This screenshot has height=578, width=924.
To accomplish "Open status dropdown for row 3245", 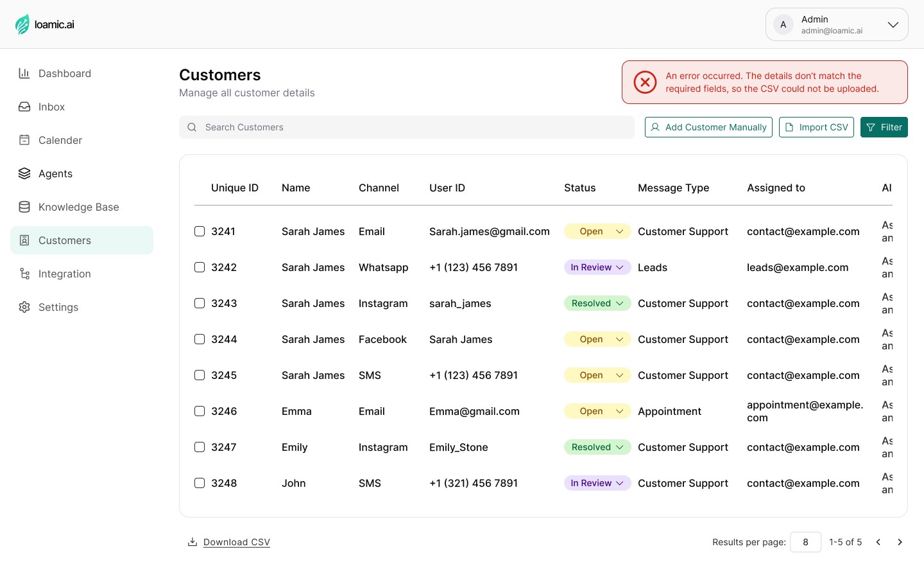I will tap(597, 375).
